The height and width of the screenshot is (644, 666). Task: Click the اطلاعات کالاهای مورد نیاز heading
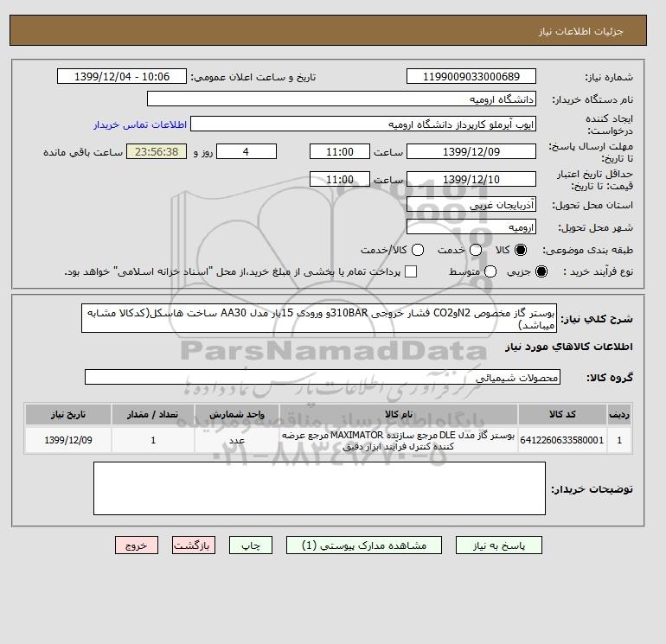pos(569,347)
